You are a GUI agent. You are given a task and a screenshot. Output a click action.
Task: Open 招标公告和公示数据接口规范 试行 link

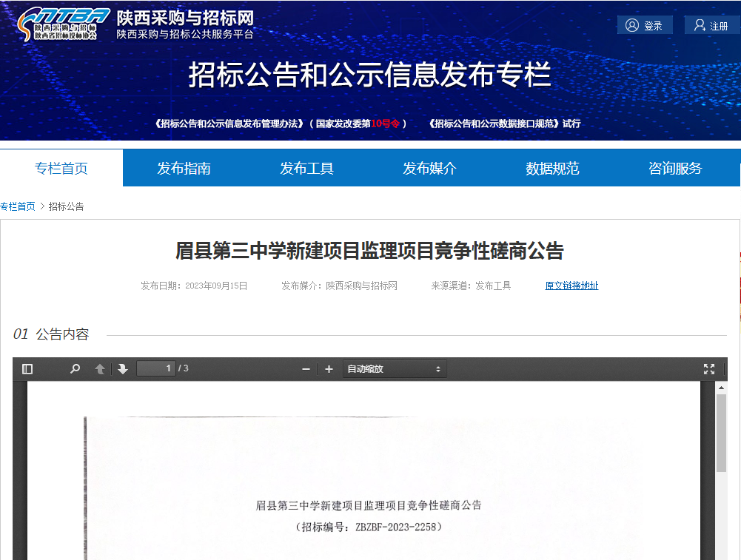(504, 124)
